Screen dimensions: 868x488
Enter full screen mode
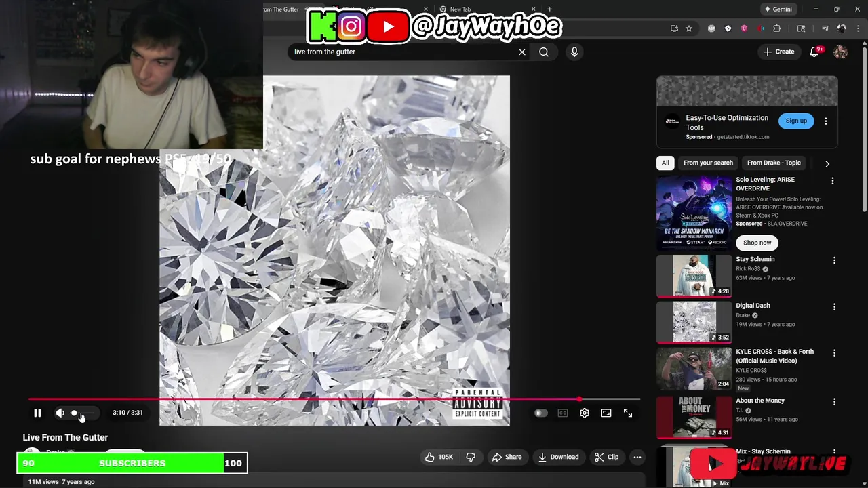point(628,413)
